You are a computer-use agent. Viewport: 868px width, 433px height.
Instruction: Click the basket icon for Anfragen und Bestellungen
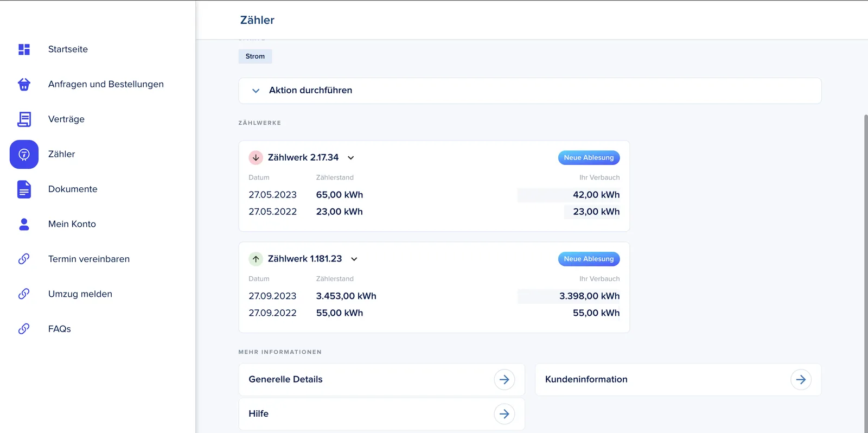[24, 84]
